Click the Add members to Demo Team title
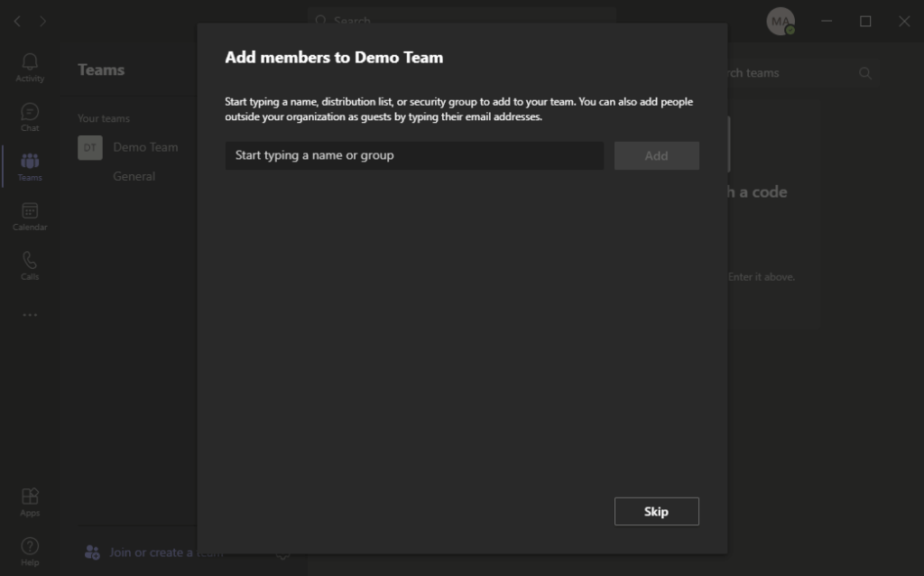 click(334, 57)
